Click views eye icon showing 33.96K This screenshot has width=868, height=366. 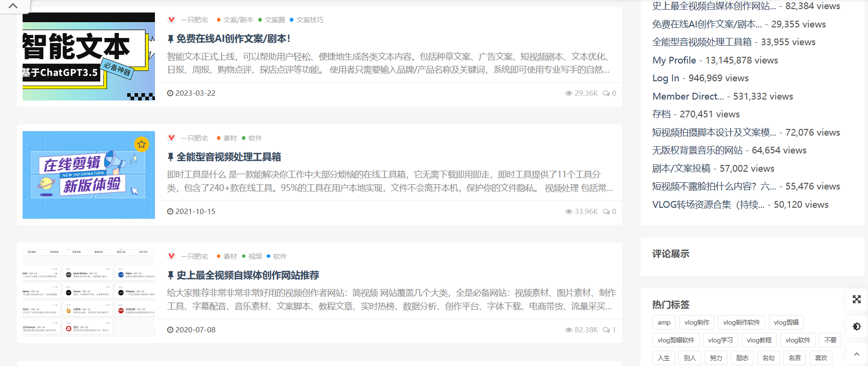(569, 212)
